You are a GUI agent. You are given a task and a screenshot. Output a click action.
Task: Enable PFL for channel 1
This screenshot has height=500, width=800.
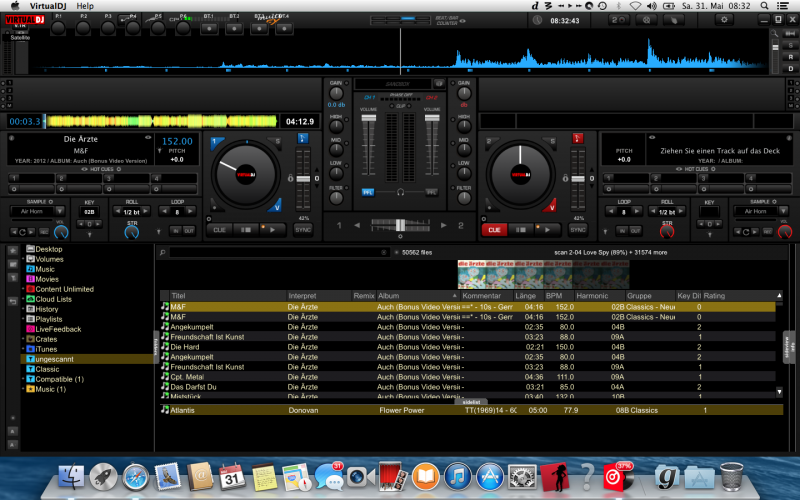[368, 192]
